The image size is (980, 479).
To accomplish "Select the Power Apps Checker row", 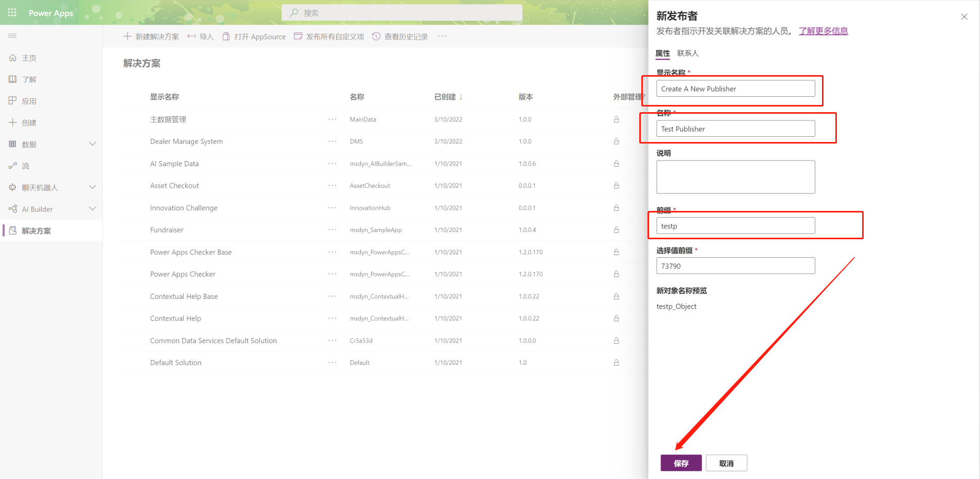I will point(183,274).
